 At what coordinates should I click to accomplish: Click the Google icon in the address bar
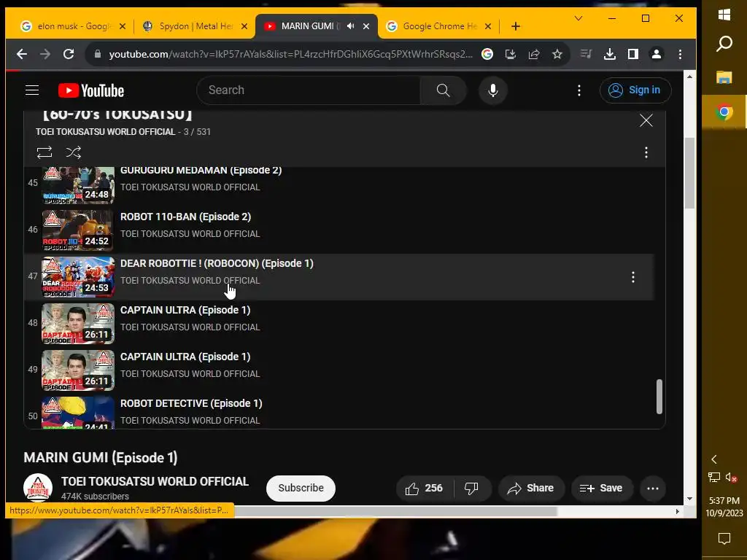[487, 54]
